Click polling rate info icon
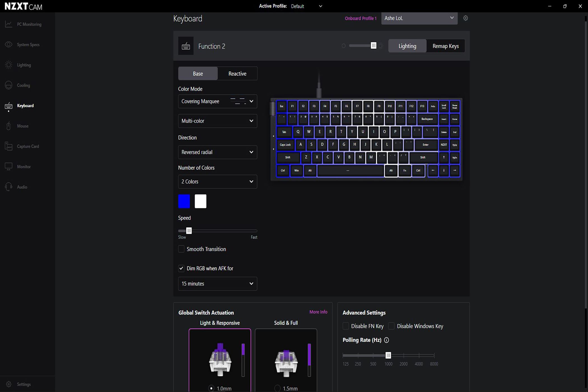The height and width of the screenshot is (392, 588). pos(386,340)
